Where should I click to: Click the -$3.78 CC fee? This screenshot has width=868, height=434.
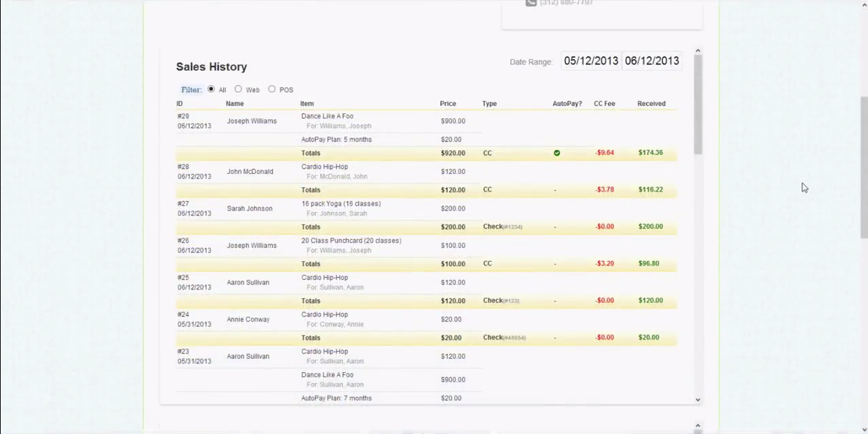point(605,189)
